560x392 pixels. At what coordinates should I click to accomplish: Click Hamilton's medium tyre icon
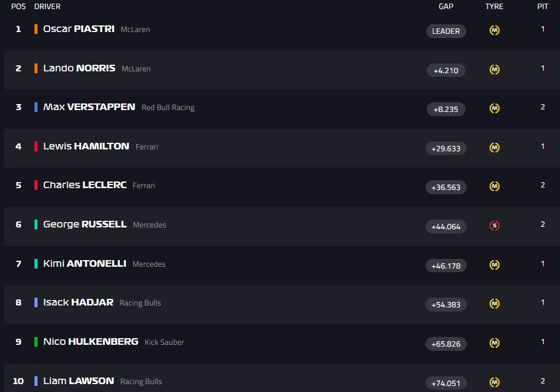[495, 148]
